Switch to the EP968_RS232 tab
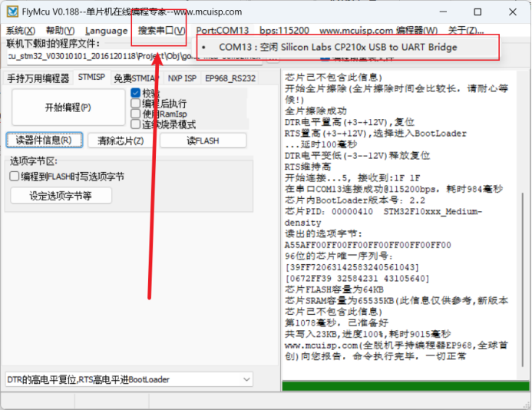 click(230, 78)
